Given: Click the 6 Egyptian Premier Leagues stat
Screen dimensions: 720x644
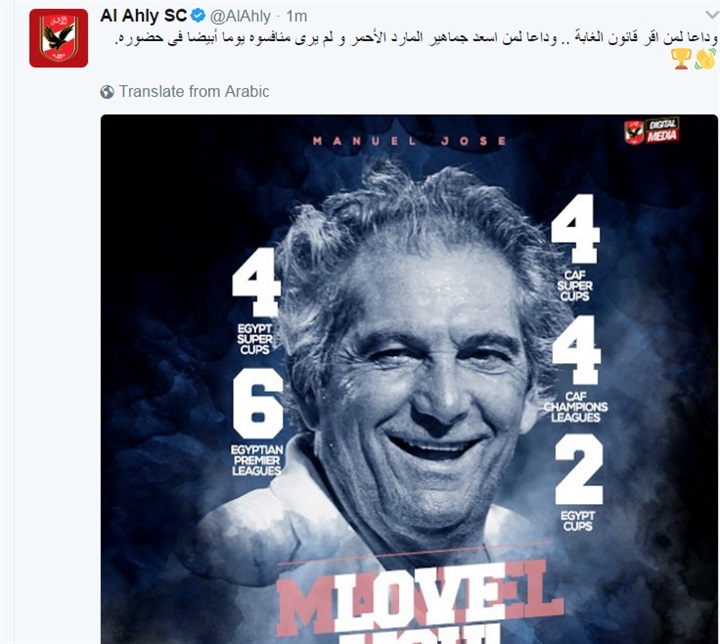Looking at the screenshot, I should pos(257,422).
